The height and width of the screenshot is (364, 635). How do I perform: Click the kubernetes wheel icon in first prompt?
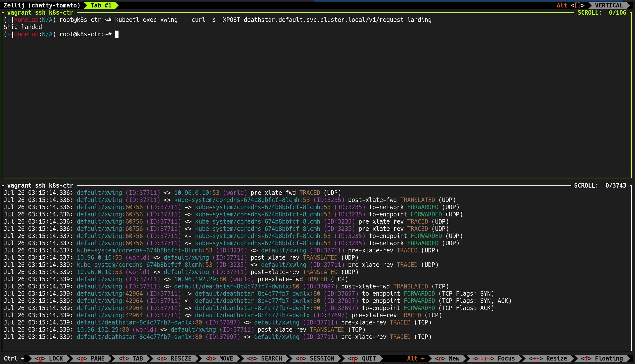coord(9,20)
